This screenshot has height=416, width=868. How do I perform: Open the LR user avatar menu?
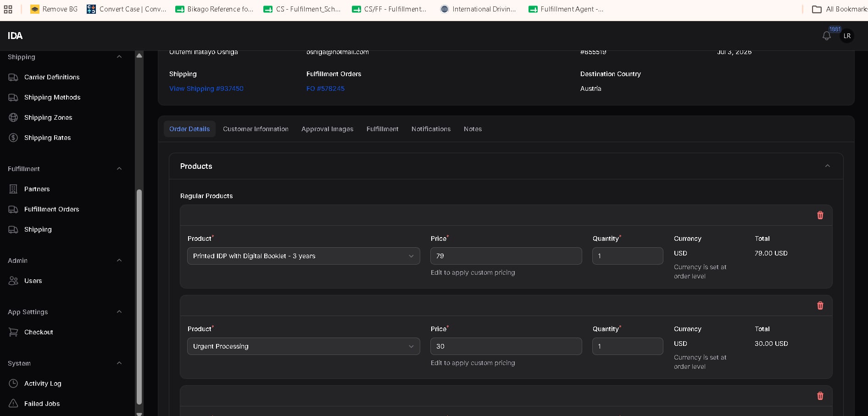pos(847,36)
